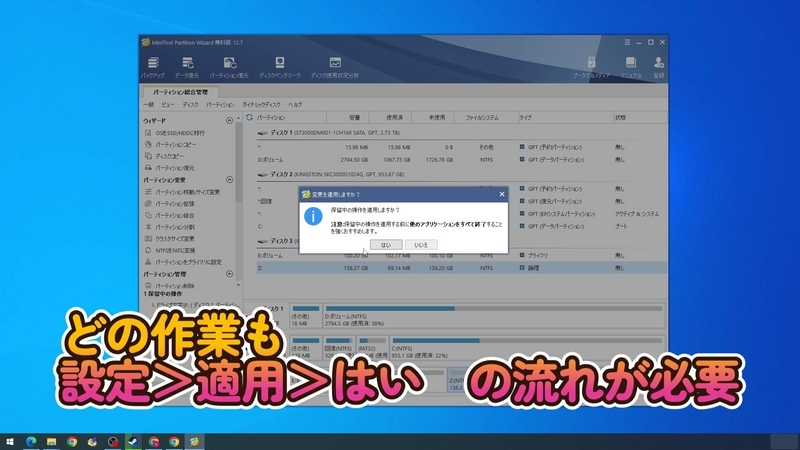Open the Windows Start menu

point(10,442)
